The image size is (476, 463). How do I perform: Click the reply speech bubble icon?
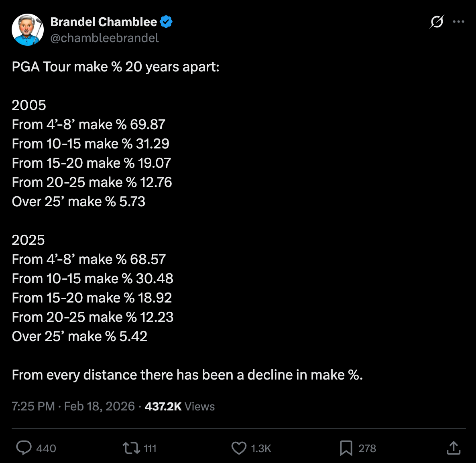[24, 448]
